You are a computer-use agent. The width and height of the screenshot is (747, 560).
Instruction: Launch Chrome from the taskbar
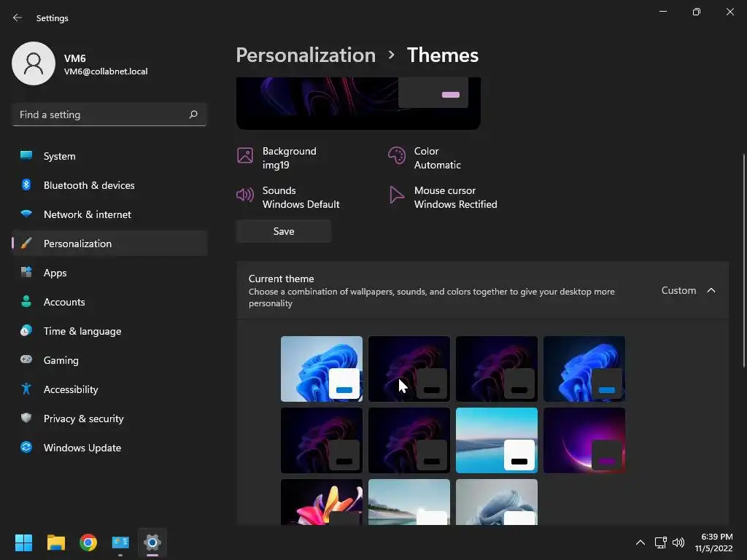88,542
